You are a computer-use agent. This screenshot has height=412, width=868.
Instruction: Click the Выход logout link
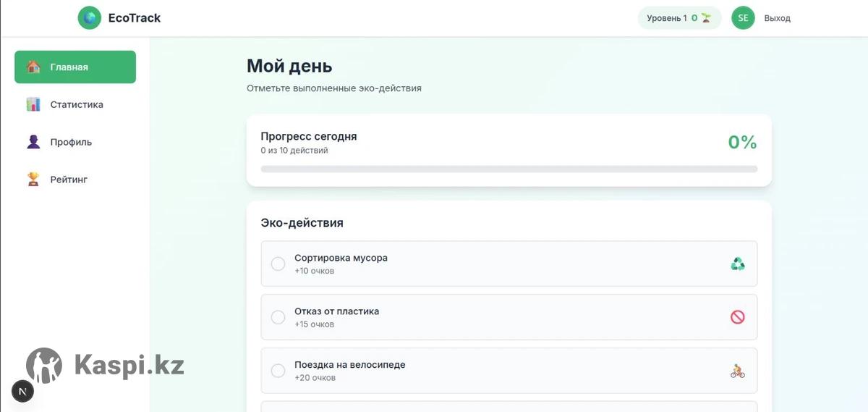coord(778,18)
